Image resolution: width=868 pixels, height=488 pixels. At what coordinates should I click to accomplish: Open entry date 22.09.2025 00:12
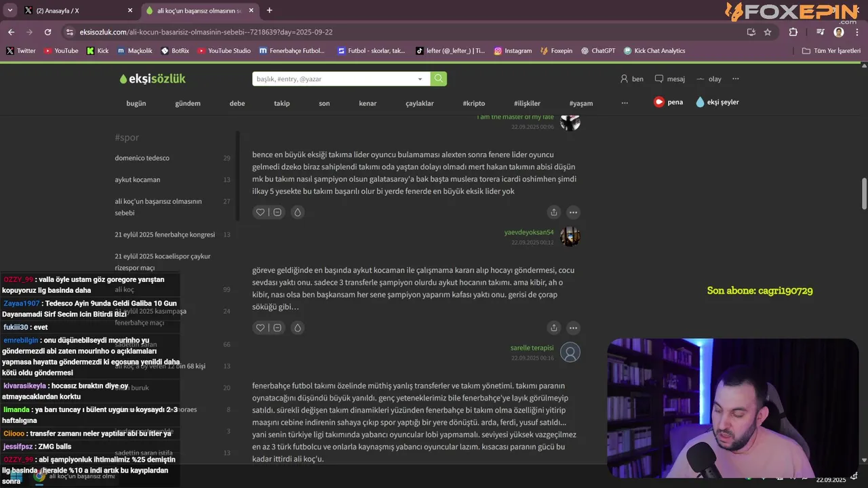point(532,243)
